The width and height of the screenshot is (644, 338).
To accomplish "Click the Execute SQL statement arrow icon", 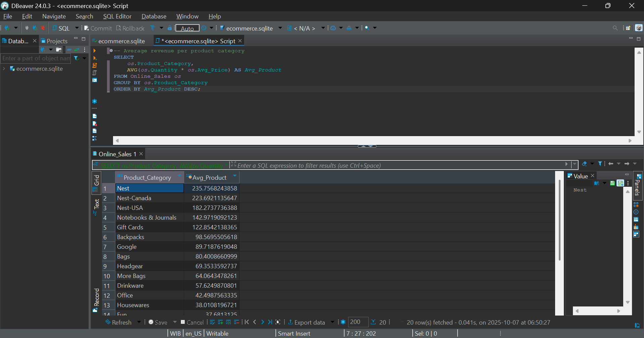I will [x=95, y=51].
